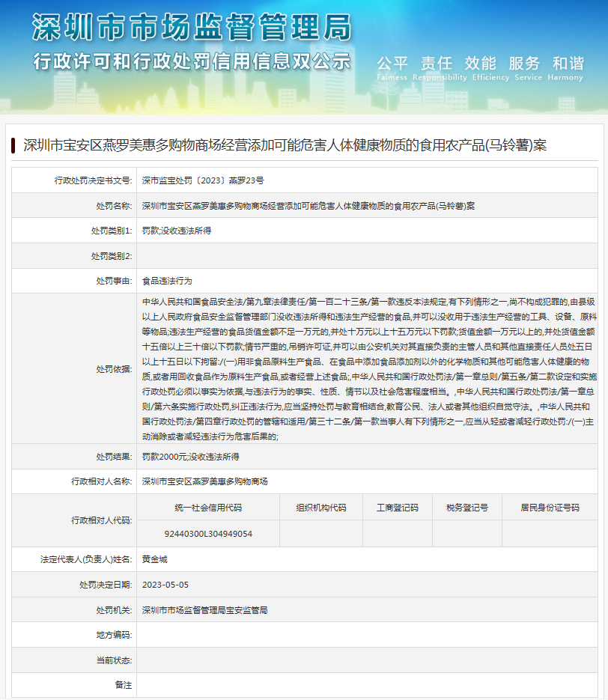Click the 组织机构代码 column header
This screenshot has height=700, width=608.
(x=321, y=508)
